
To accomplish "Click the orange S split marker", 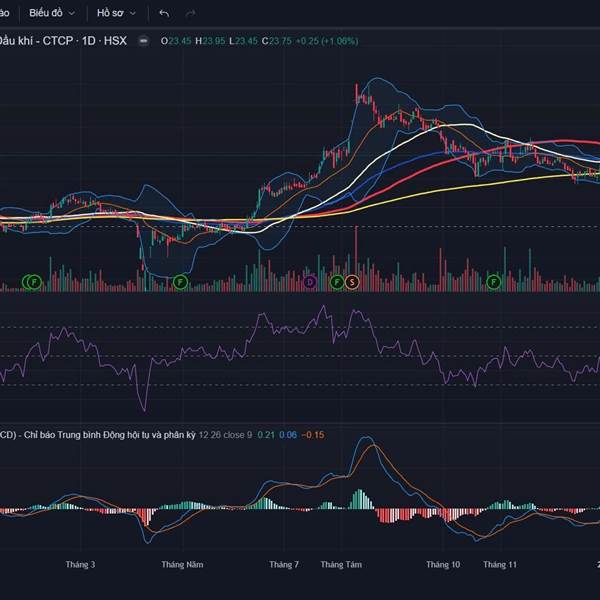I will tap(352, 283).
